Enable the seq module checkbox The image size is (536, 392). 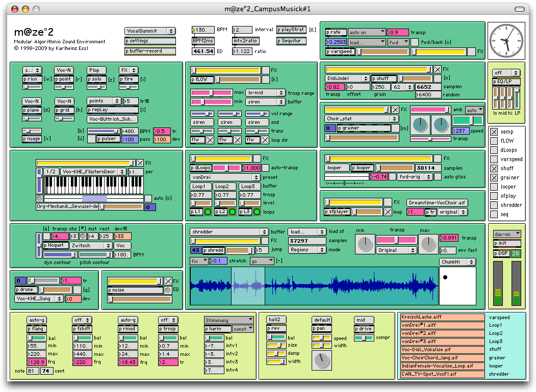[494, 215]
